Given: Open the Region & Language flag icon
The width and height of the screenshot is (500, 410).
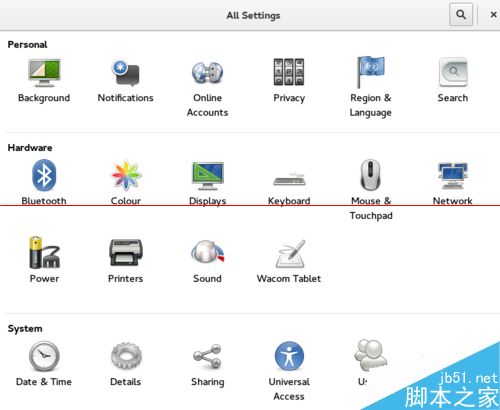Looking at the screenshot, I should [x=371, y=72].
